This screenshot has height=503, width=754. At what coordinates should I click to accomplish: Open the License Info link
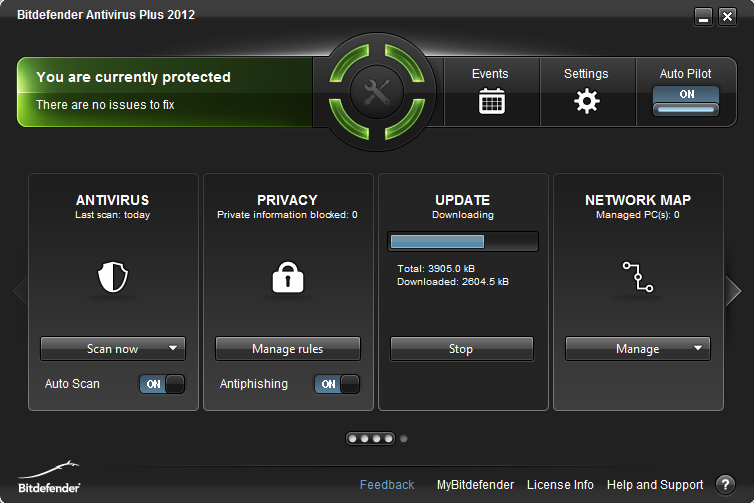(560, 485)
